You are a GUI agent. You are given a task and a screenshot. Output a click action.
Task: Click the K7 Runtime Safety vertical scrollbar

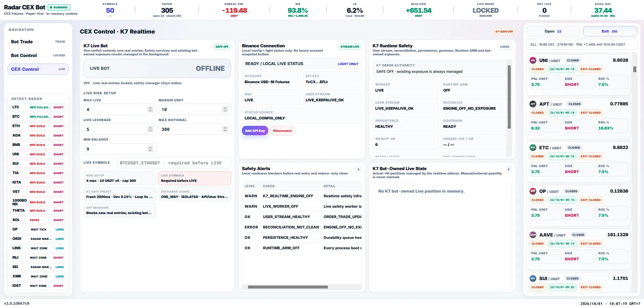click(509, 97)
